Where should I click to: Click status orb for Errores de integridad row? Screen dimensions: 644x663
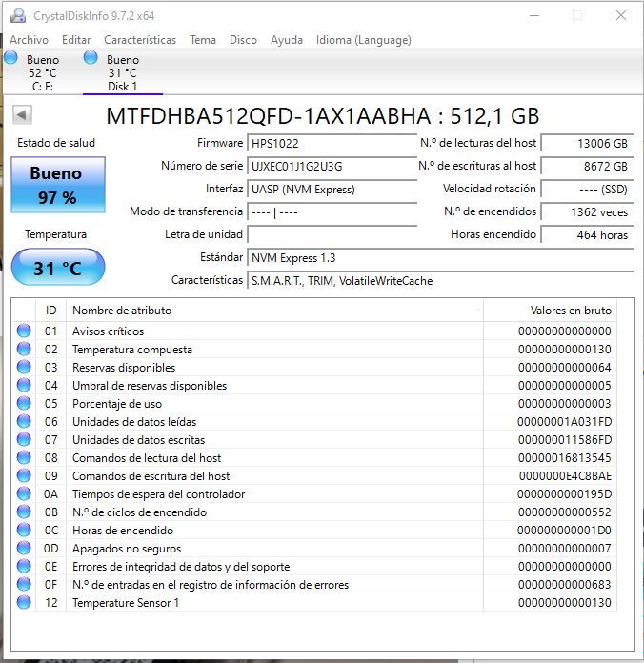click(24, 566)
